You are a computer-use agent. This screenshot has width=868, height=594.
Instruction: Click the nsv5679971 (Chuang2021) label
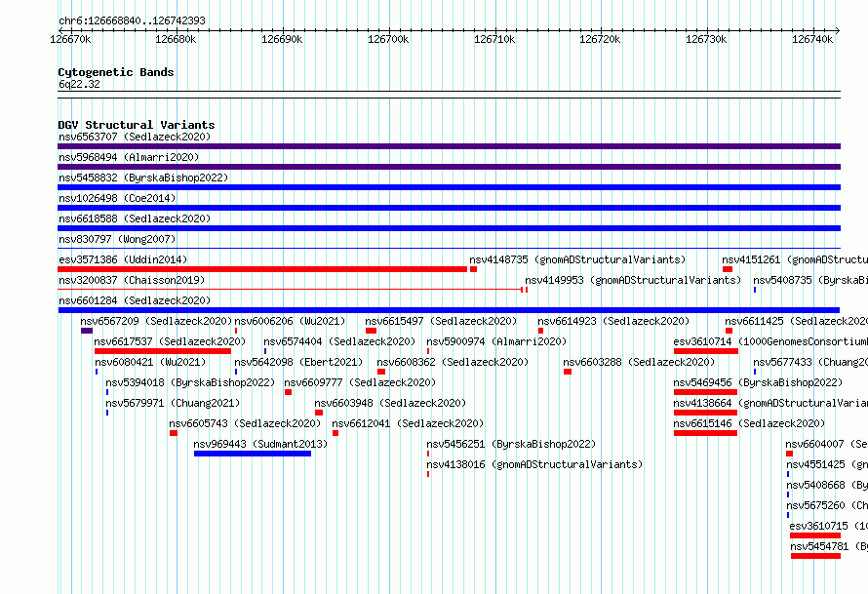point(174,403)
